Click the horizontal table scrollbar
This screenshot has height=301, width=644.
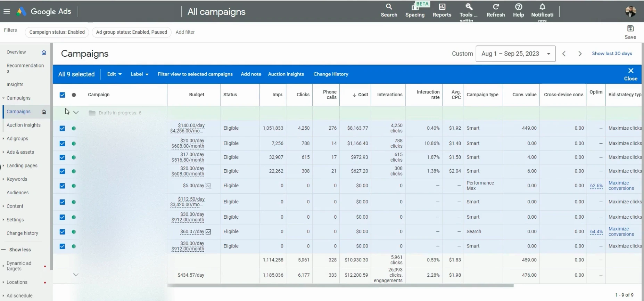point(340,286)
